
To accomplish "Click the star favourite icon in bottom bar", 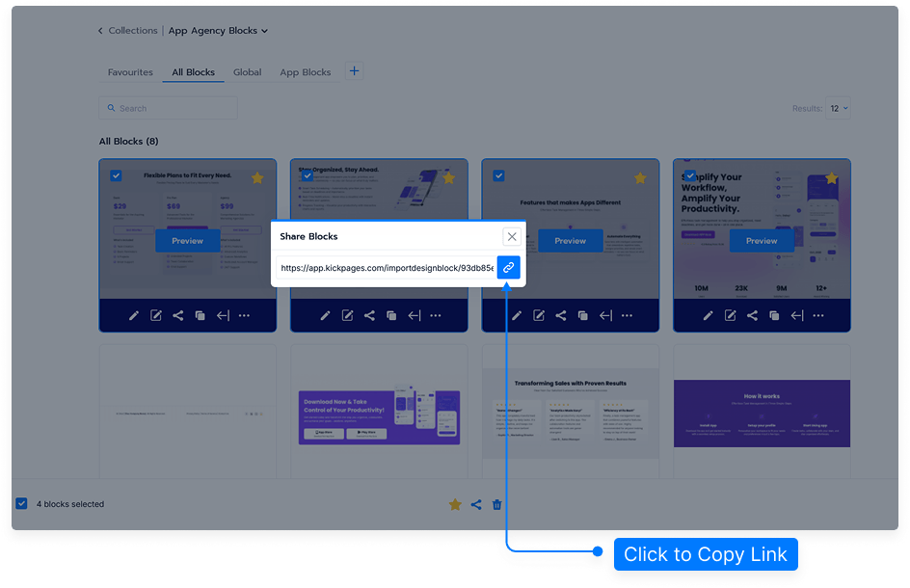I will coord(455,504).
